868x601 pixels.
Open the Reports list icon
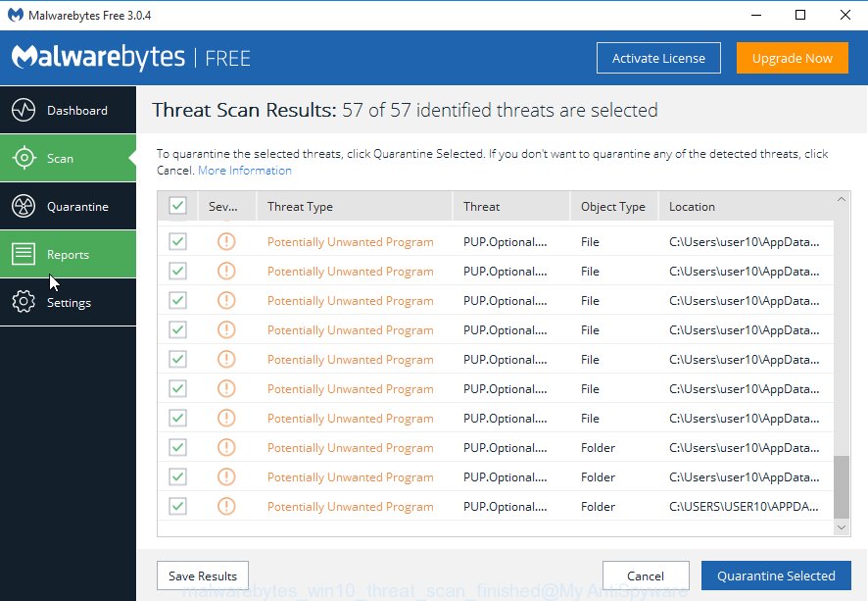[x=24, y=254]
